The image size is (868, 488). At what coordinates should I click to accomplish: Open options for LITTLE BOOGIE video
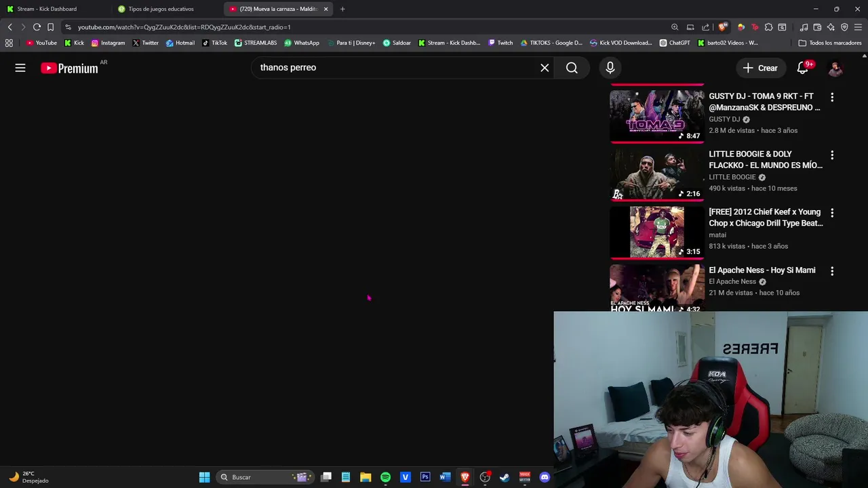[x=832, y=155]
